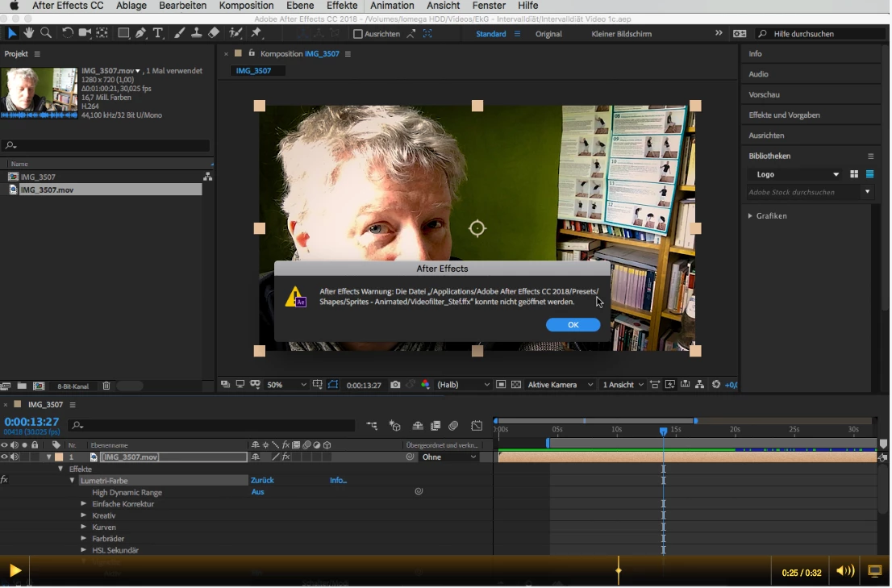The height and width of the screenshot is (588, 892).
Task: Toggle composition viewer lock icon
Action: pyautogui.click(x=252, y=53)
